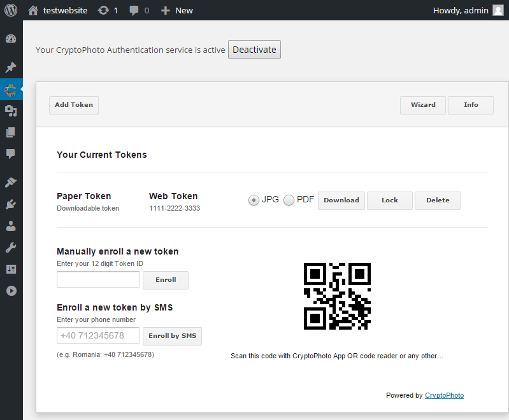Open the WordPress logo menu

click(x=11, y=10)
